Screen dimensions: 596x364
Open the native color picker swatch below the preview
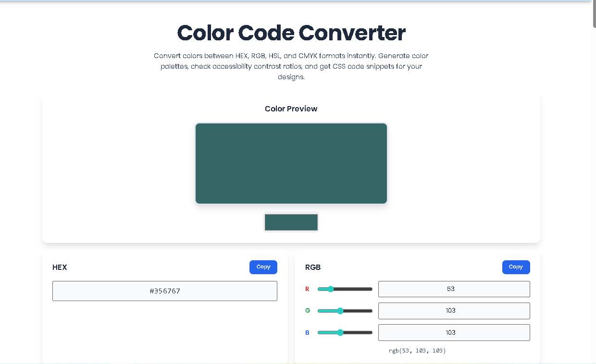291,222
